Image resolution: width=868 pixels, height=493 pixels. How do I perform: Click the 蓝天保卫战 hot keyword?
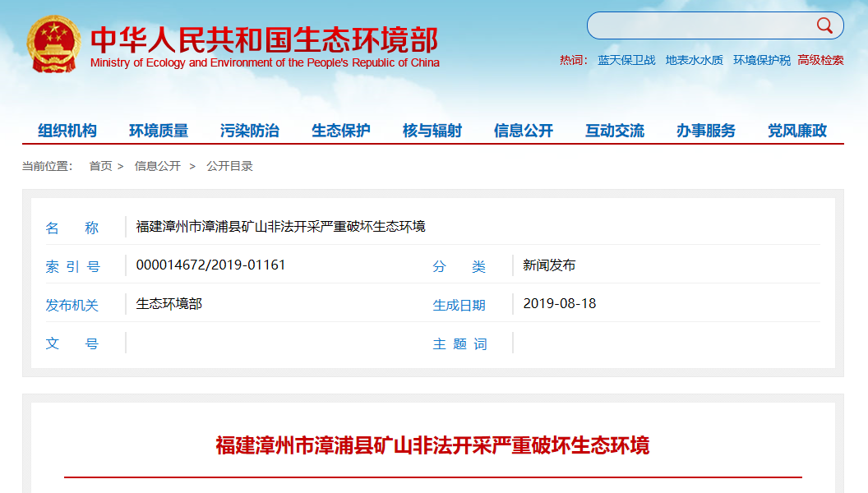(x=626, y=60)
